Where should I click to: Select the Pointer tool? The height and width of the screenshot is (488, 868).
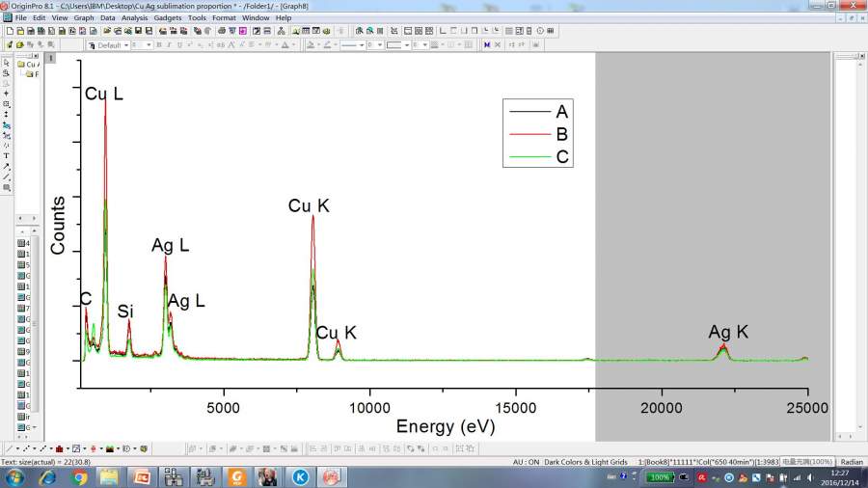[6, 63]
